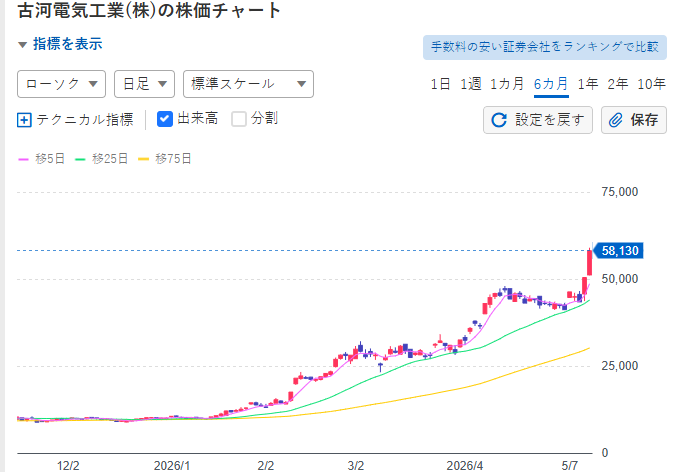Open the 標準スケール scale dropdown
677x472 pixels.
pos(248,84)
